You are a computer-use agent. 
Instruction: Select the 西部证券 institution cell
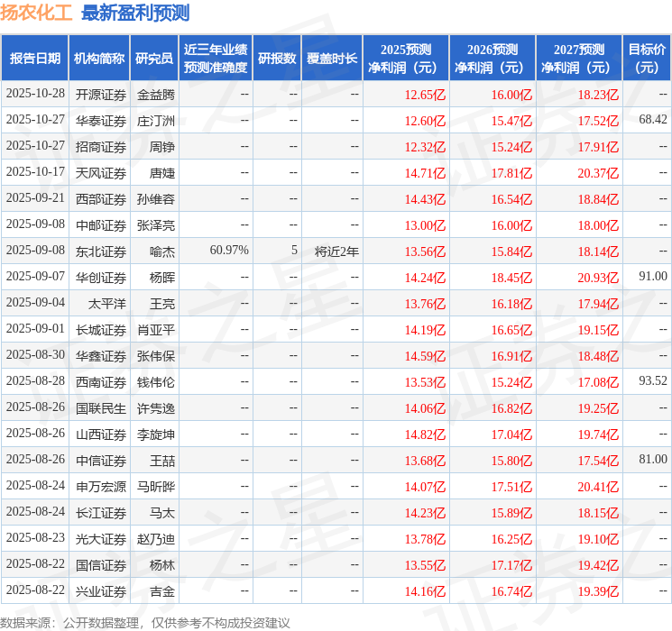[101, 199]
